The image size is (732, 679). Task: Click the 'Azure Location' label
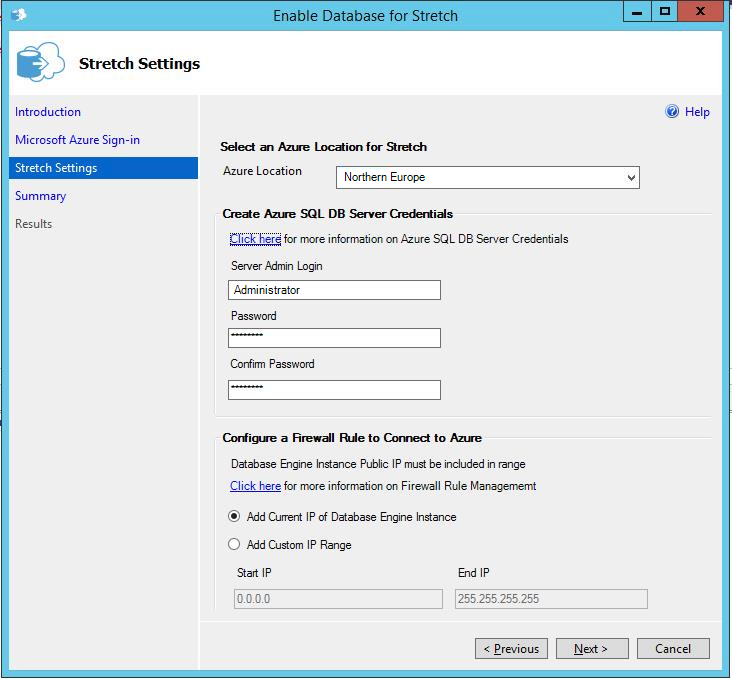[x=262, y=171]
